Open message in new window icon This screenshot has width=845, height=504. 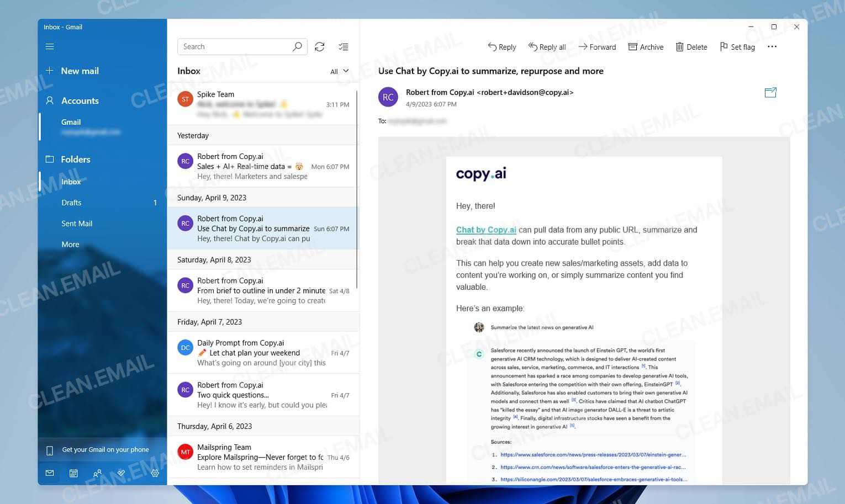pyautogui.click(x=770, y=92)
